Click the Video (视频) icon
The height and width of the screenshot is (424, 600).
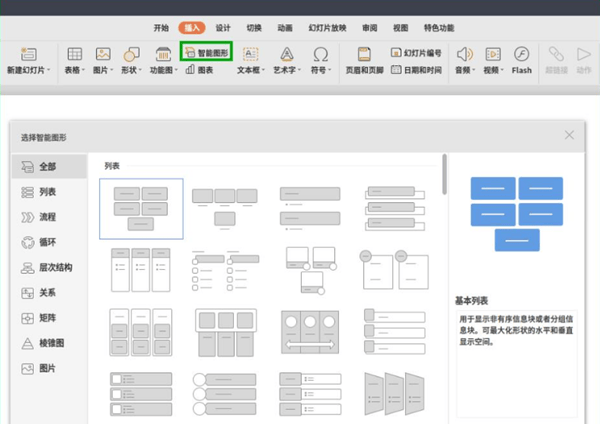(x=493, y=54)
